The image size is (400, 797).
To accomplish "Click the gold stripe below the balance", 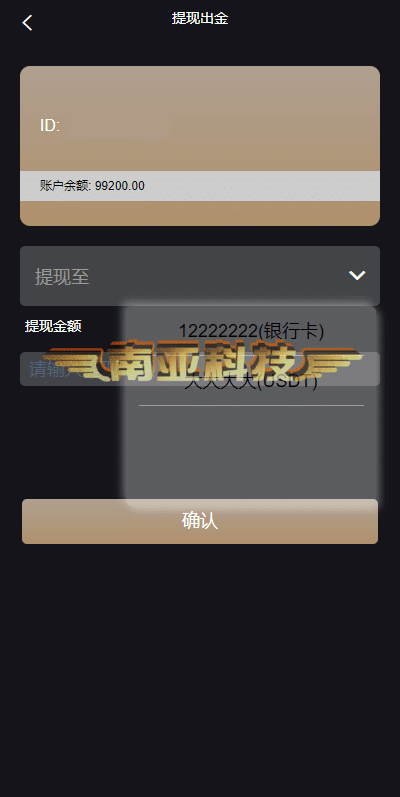I will 200,213.
